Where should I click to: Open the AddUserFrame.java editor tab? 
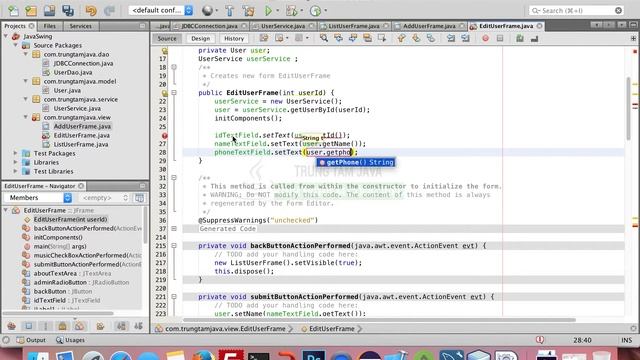tap(429, 26)
